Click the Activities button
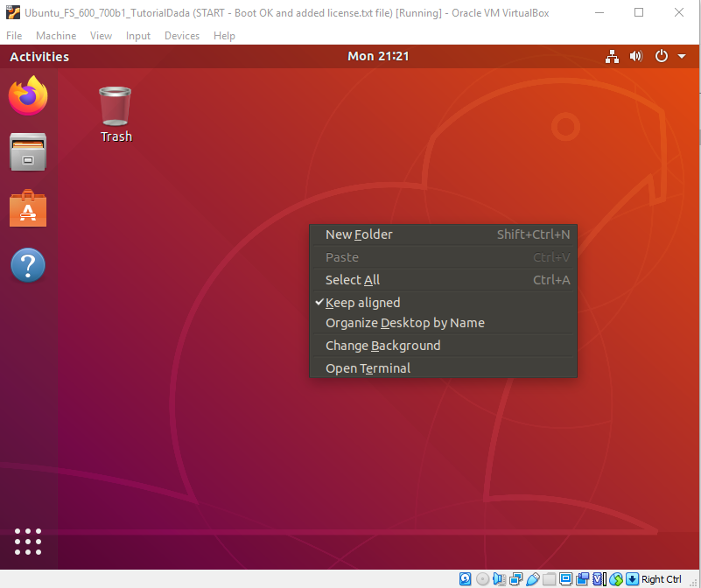Viewport: 701px width, 588px height. coord(39,57)
